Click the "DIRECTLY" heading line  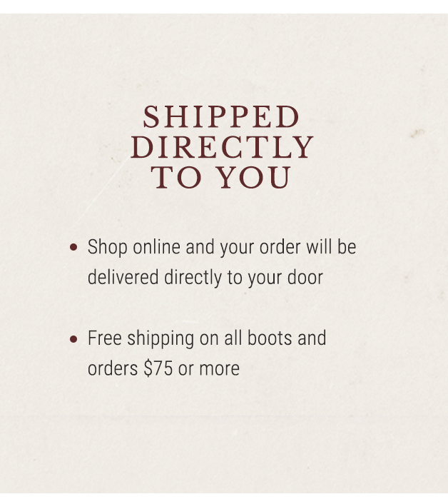click(222, 147)
